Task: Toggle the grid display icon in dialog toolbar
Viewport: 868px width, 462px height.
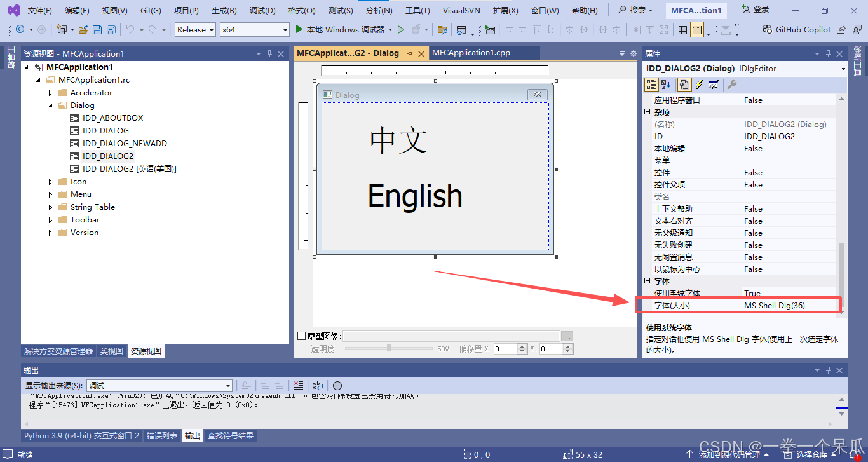Action: 682,29
